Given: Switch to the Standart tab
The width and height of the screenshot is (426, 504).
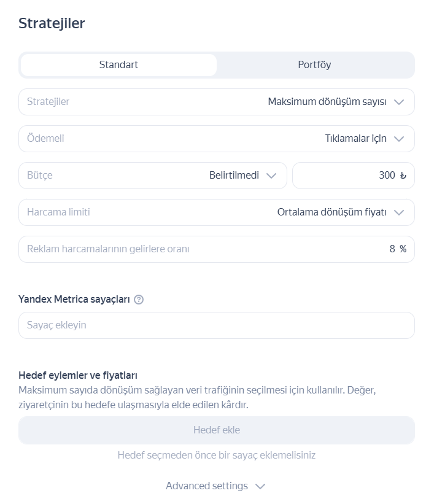Looking at the screenshot, I should coord(118,65).
